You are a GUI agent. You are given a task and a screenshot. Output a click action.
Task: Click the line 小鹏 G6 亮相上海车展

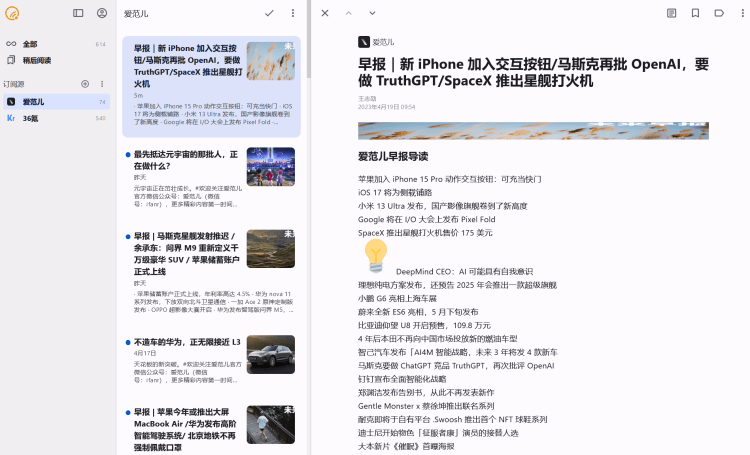(x=397, y=299)
